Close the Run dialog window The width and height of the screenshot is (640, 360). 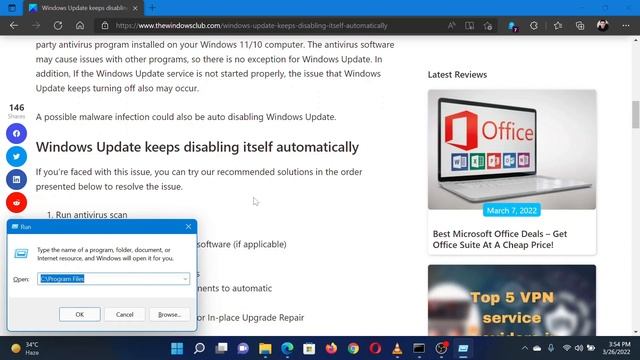tap(188, 227)
